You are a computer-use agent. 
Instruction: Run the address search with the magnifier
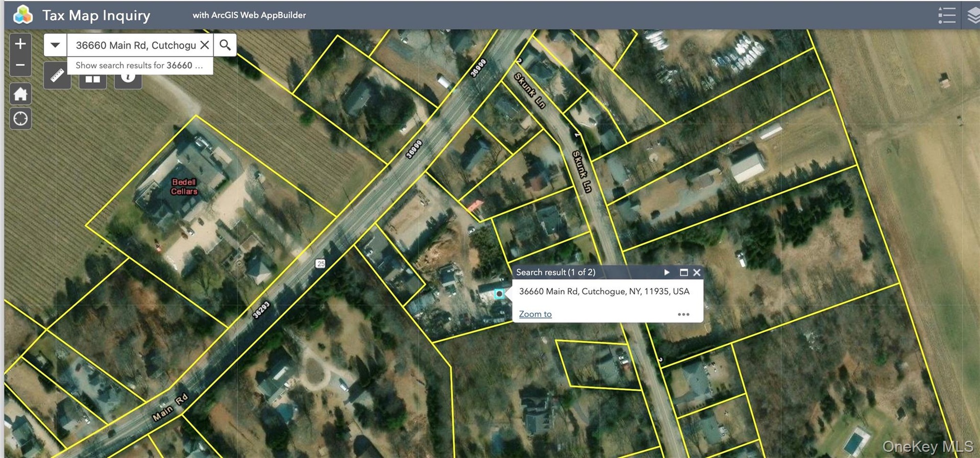point(225,45)
